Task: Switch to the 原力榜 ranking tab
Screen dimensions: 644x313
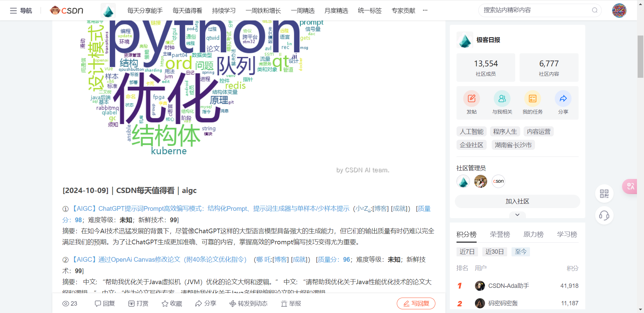Action: (533, 235)
